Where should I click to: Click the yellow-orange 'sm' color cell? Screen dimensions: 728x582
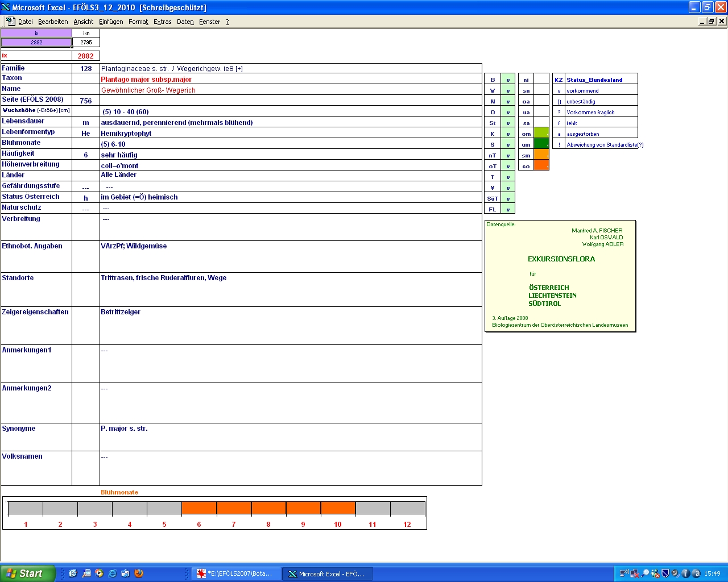coord(541,155)
